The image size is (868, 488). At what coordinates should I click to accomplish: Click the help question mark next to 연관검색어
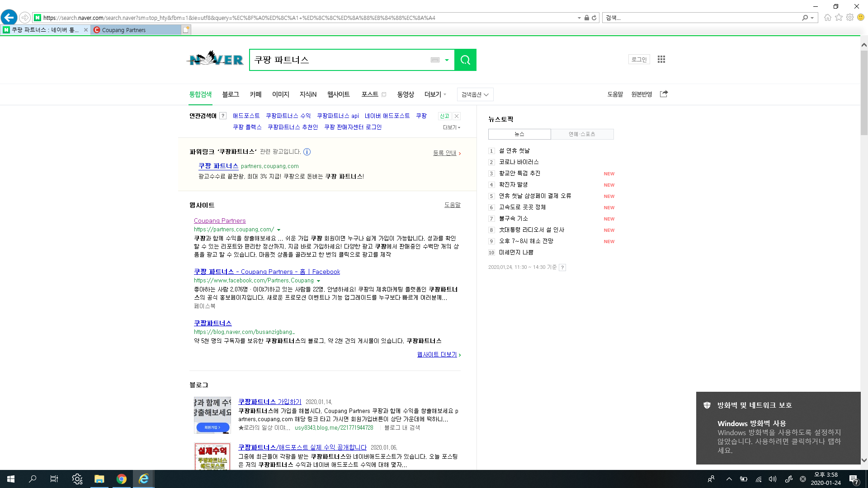click(223, 116)
